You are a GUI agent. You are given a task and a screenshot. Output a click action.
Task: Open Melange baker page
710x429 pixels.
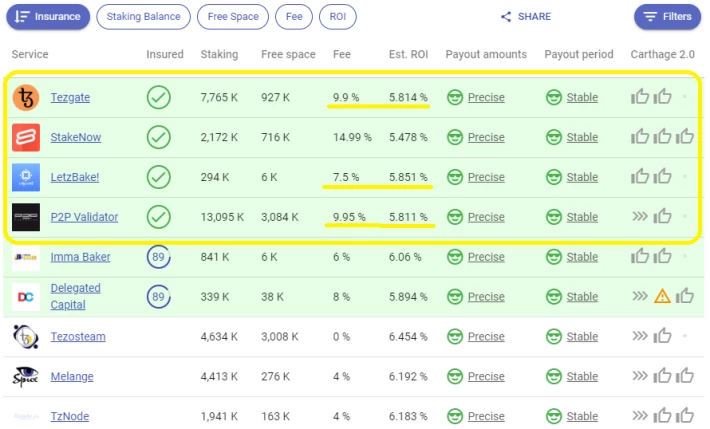(x=72, y=376)
